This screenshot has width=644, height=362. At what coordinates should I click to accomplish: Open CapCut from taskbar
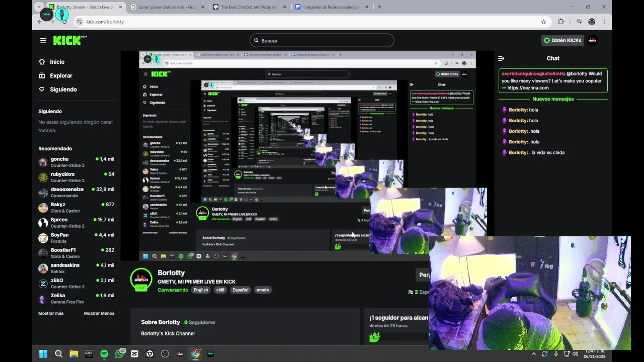(134, 354)
